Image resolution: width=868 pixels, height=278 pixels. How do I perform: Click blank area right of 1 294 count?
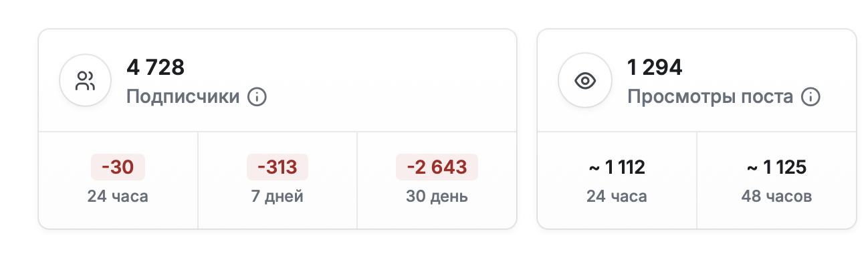point(769,67)
